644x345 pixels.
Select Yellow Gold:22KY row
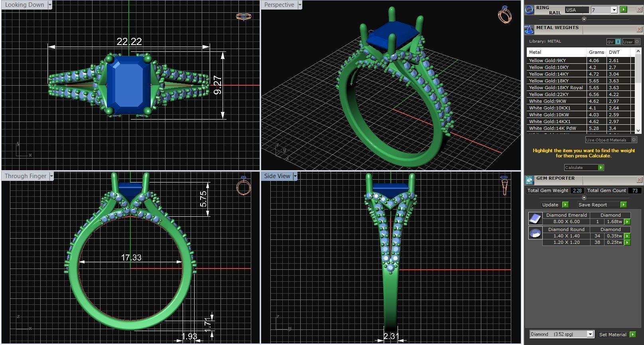coord(581,94)
